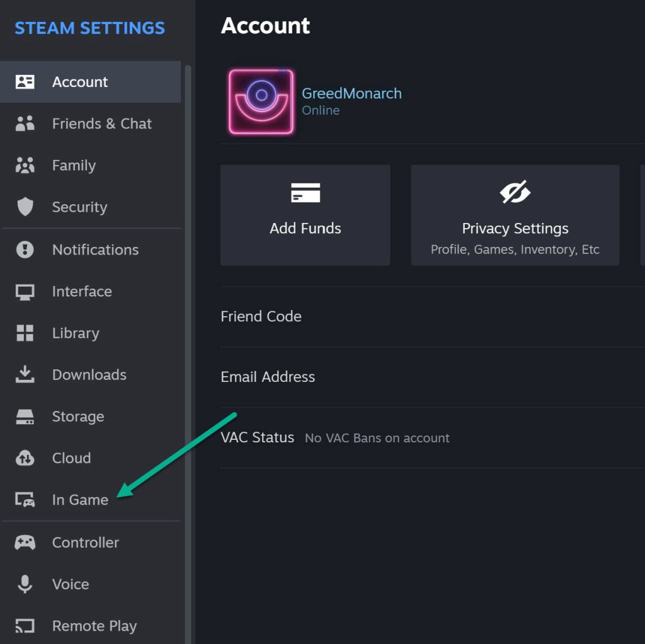This screenshot has width=645, height=644.
Task: Select the Friends & Chat icon
Action: (x=25, y=124)
